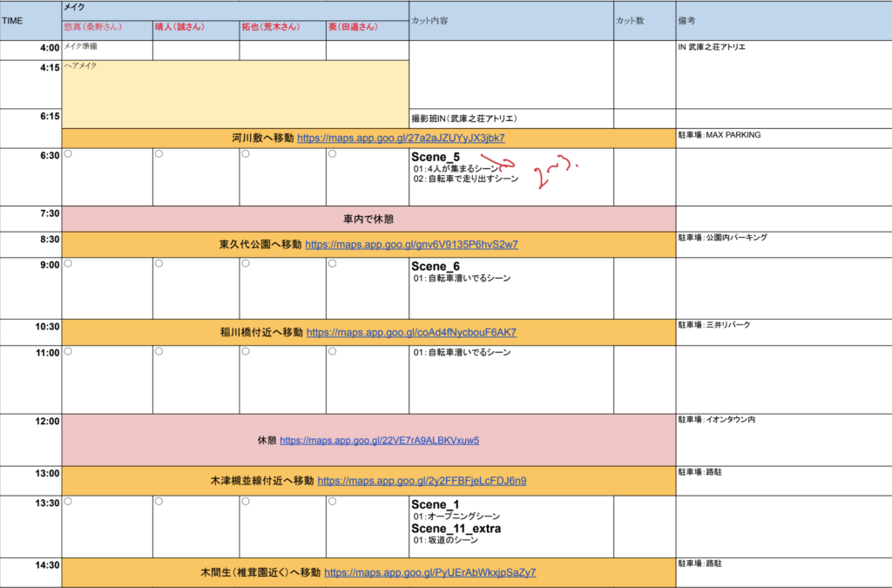
Task: Open the 休憩 row's maps link
Action: tap(379, 440)
